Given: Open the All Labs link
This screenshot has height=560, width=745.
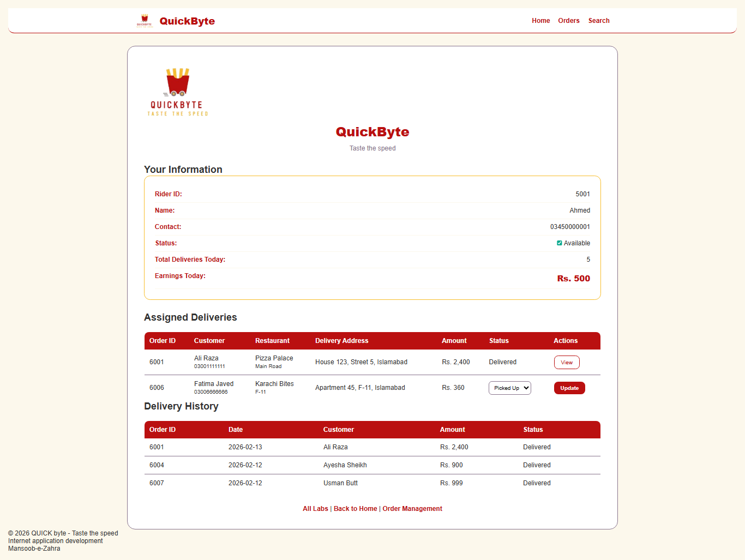Looking at the screenshot, I should pos(315,508).
